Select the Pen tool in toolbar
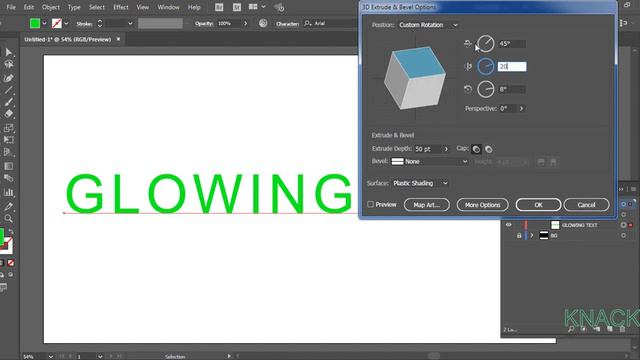Screen dimensions: 640x360 [x=8, y=78]
